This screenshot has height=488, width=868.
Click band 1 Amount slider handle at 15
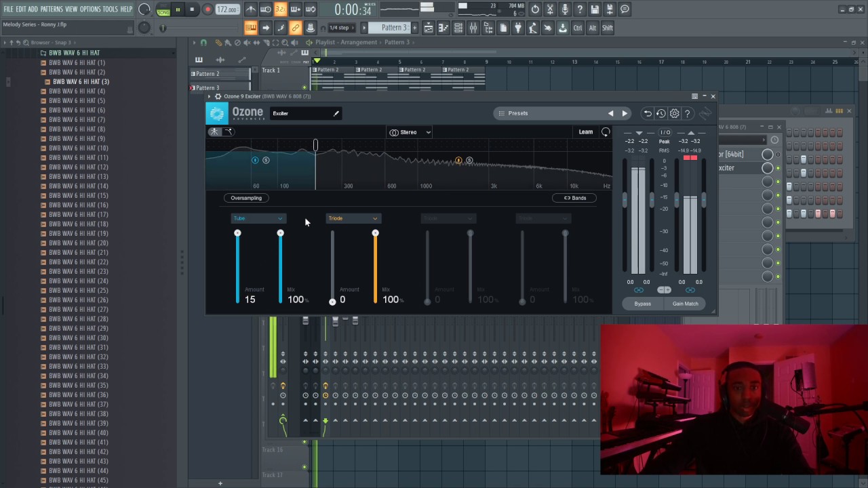[237, 233]
